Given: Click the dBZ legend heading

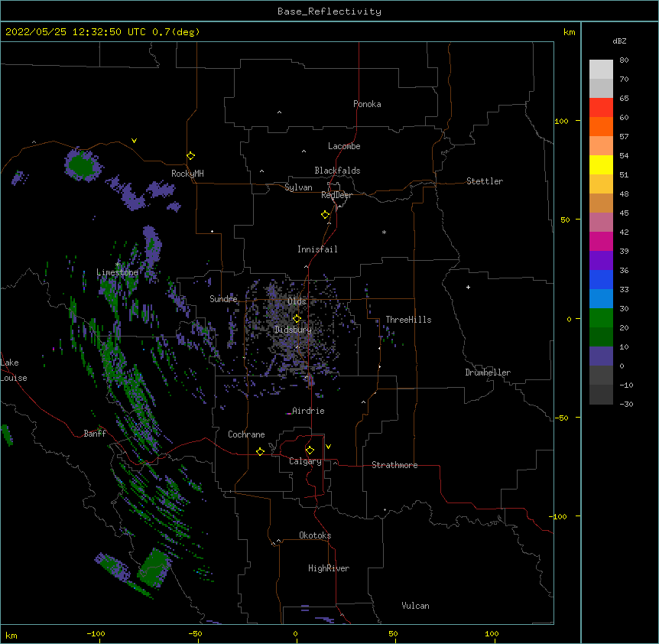Looking at the screenshot, I should point(619,41).
